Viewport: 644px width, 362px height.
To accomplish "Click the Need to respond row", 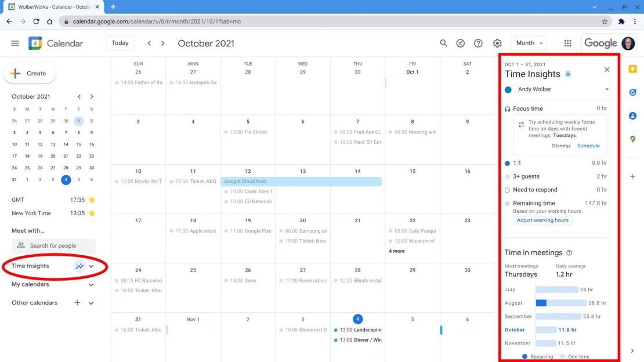I will click(556, 190).
